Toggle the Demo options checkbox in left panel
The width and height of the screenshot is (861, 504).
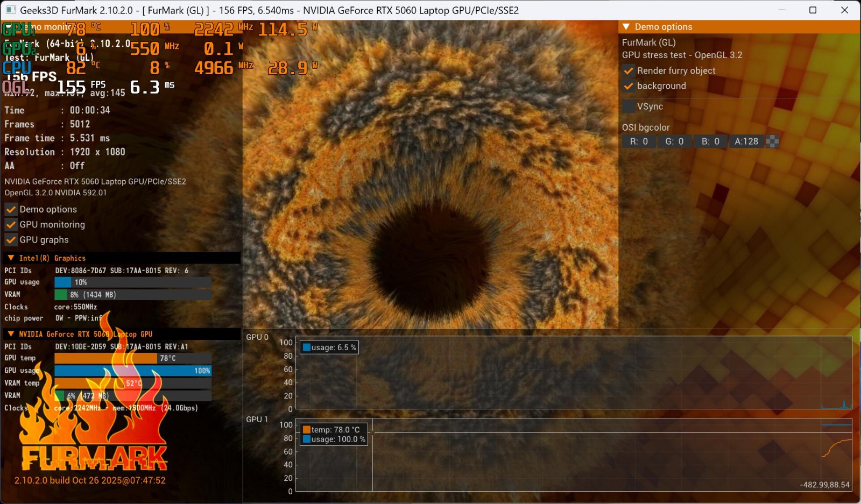(11, 209)
